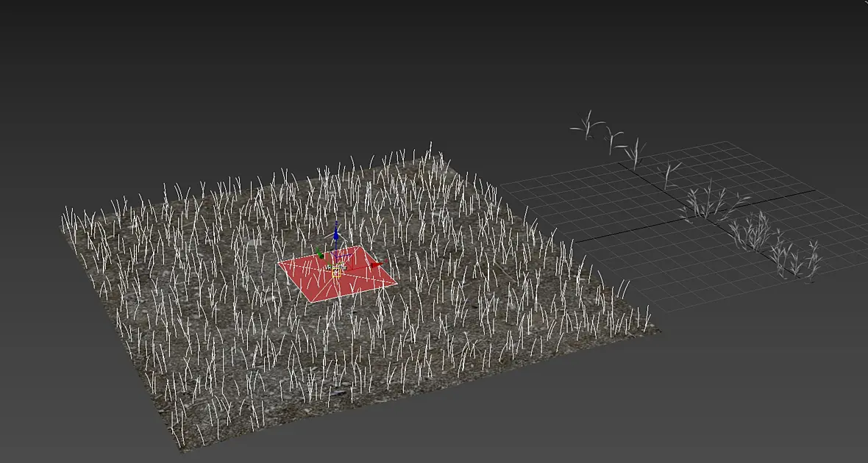Click the fourth grass blade model in the row
This screenshot has height=463, width=868.
coord(670,175)
